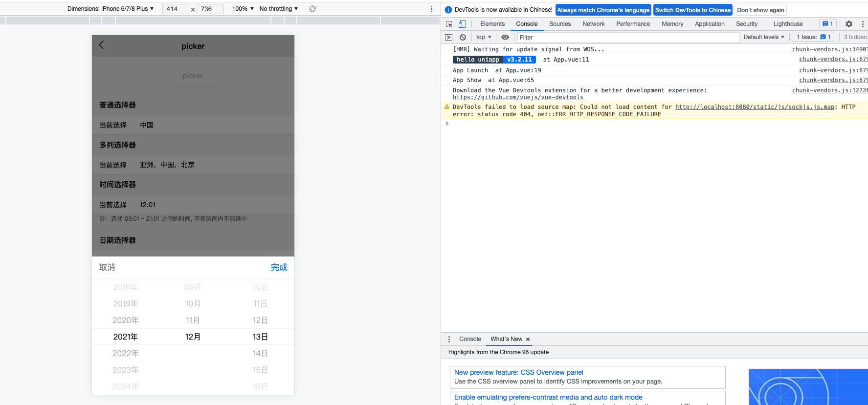868x405 pixels.
Task: Click the inspect element picker icon
Action: tap(449, 24)
